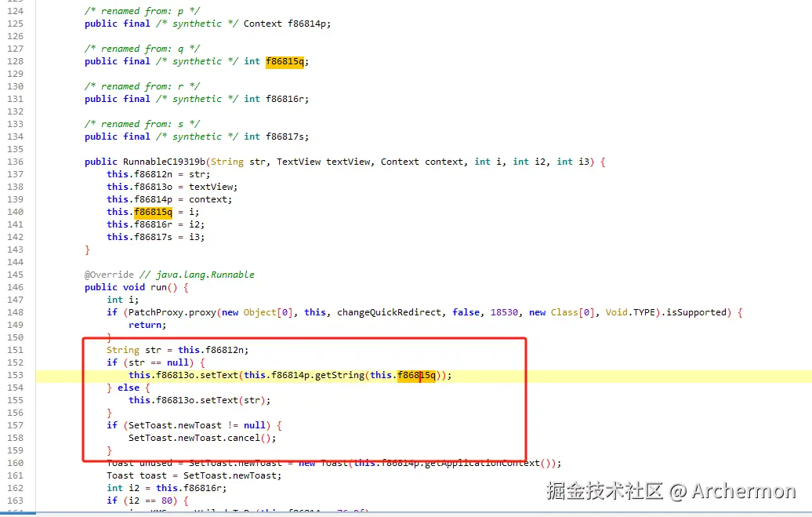Image resolution: width=812 pixels, height=517 pixels.
Task: Click 'this.f86817s = i3' assignment
Action: tap(155, 237)
